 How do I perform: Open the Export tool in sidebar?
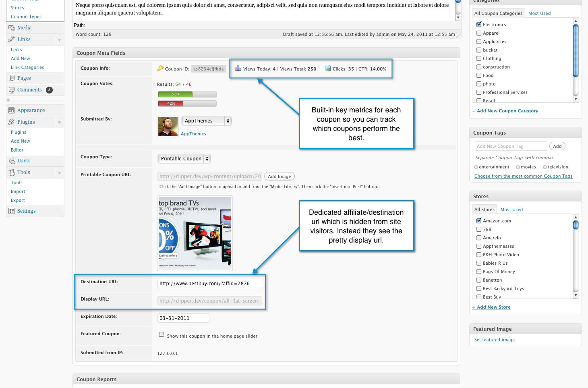coord(18,200)
